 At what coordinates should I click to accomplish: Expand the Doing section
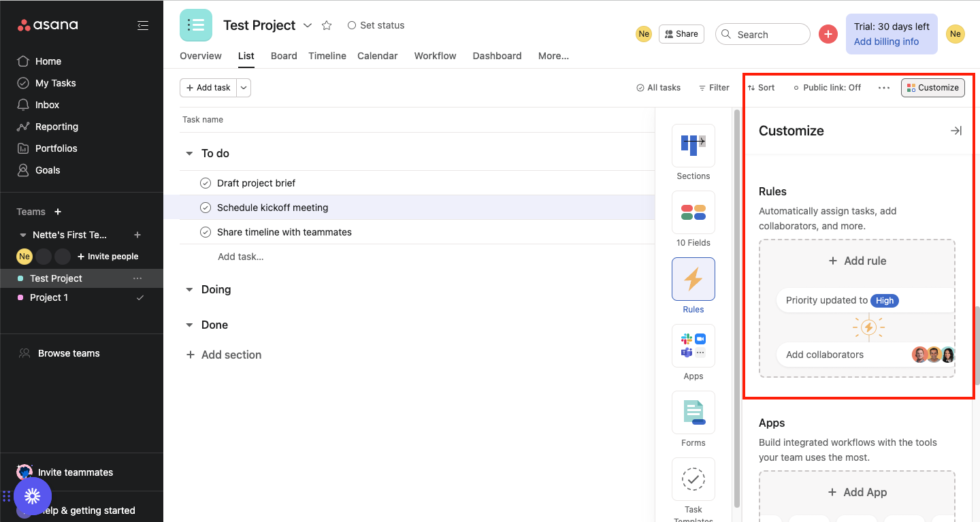pyautogui.click(x=190, y=290)
